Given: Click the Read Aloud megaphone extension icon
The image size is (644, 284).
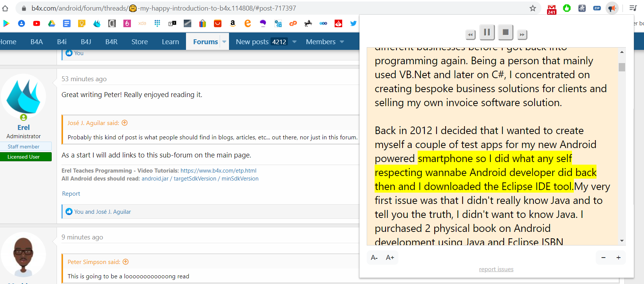Looking at the screenshot, I should click(x=612, y=8).
